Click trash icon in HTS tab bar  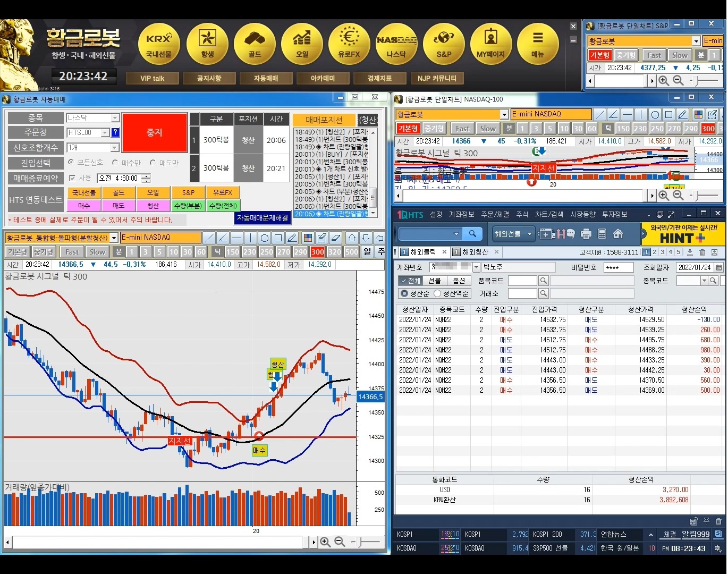pos(702,252)
